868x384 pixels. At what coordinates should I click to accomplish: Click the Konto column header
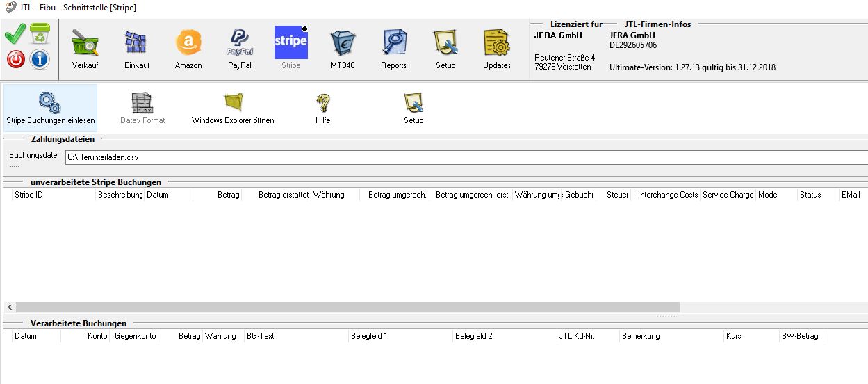click(85, 336)
